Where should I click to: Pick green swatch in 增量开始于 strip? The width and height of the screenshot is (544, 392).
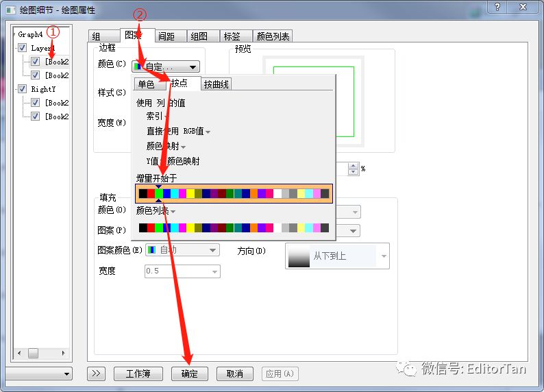click(x=159, y=193)
